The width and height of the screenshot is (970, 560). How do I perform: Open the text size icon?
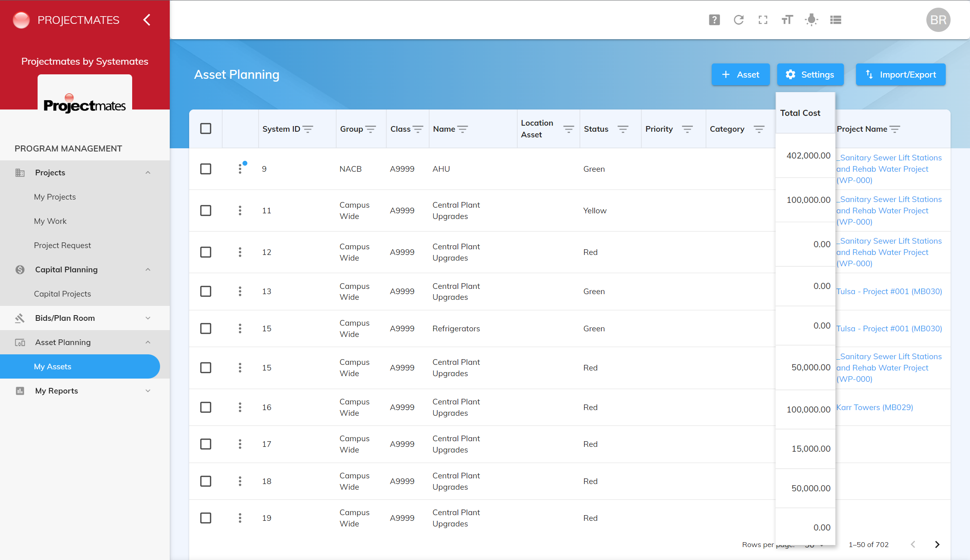point(787,20)
